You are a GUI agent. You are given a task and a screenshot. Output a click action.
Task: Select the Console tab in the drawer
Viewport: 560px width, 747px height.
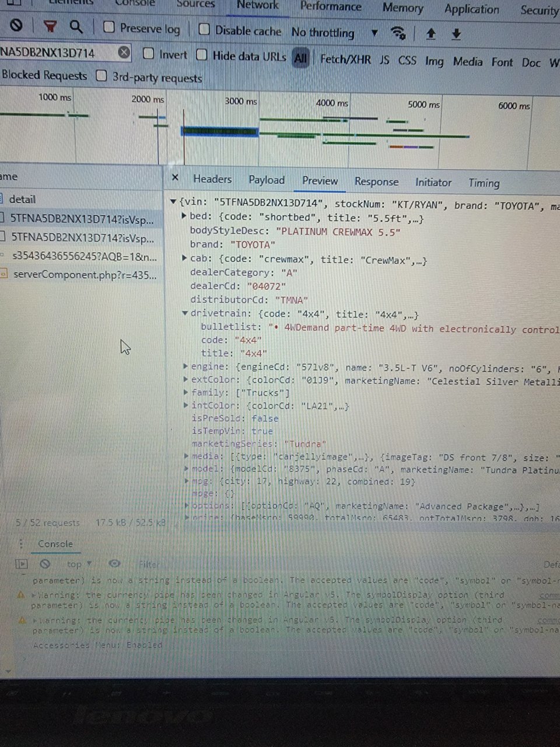[55, 544]
